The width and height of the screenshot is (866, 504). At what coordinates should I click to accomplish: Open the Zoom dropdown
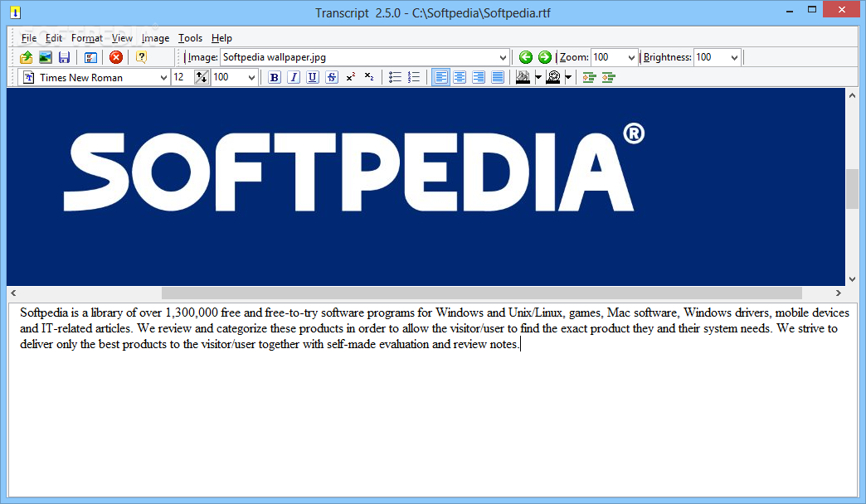pos(631,57)
